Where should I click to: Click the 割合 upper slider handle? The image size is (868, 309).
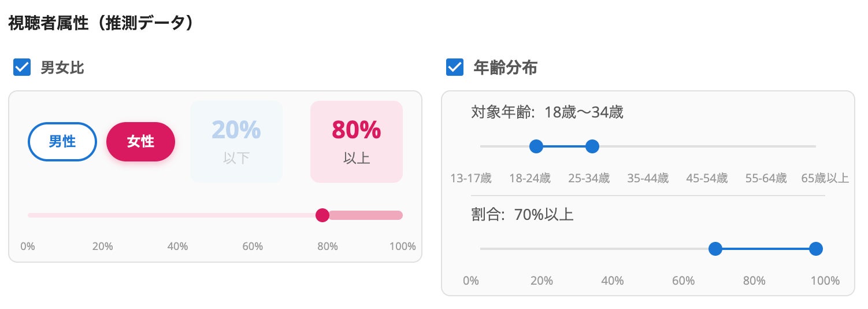[x=815, y=249]
